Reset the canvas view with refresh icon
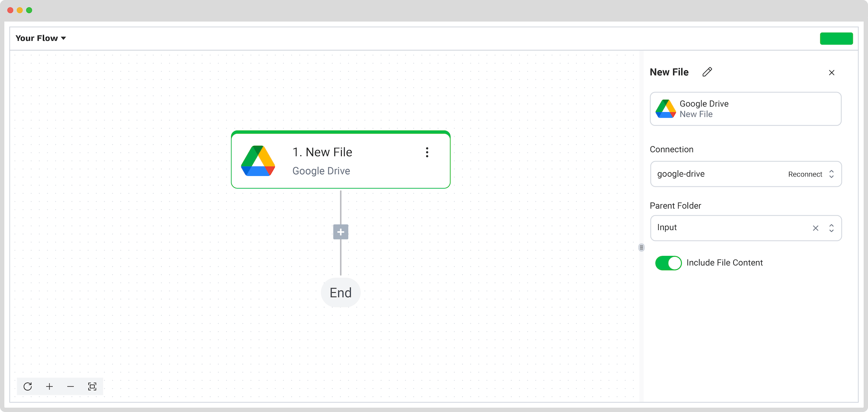Viewport: 868px width, 412px height. (x=28, y=386)
